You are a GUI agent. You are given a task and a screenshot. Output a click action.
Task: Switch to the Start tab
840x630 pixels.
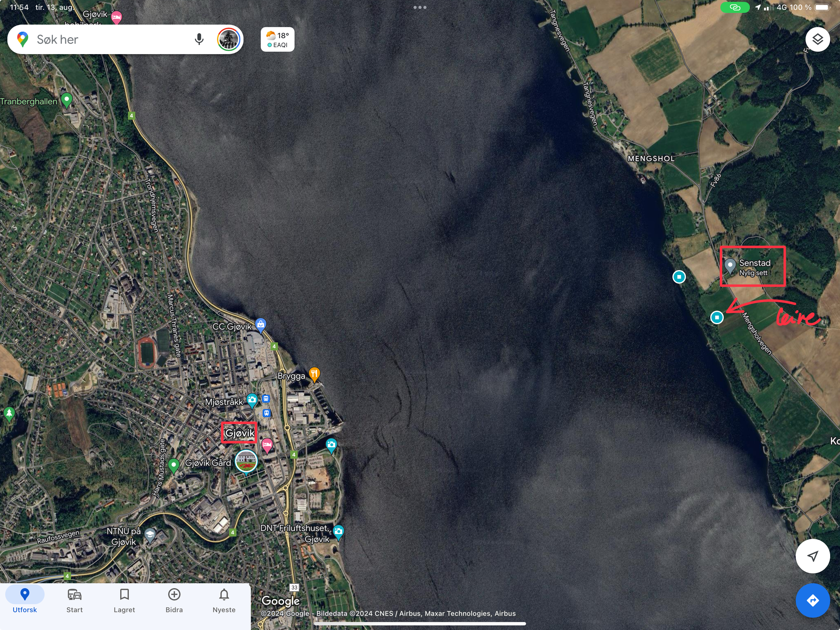coord(74,600)
